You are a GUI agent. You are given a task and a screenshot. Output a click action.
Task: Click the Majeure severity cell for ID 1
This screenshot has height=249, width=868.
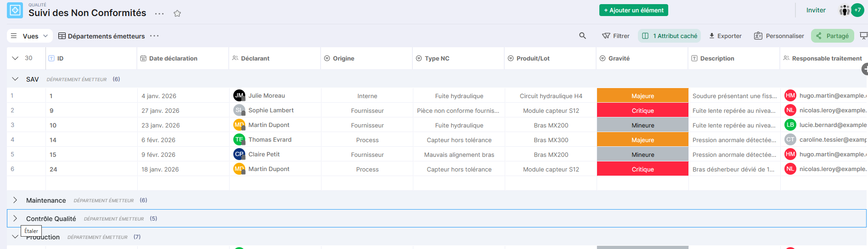[x=643, y=95]
